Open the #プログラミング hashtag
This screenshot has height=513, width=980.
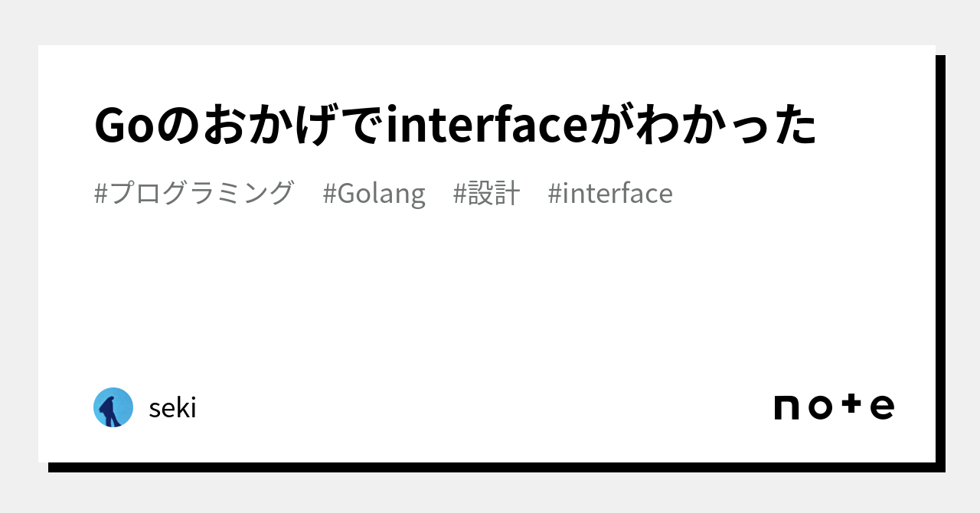tap(194, 193)
